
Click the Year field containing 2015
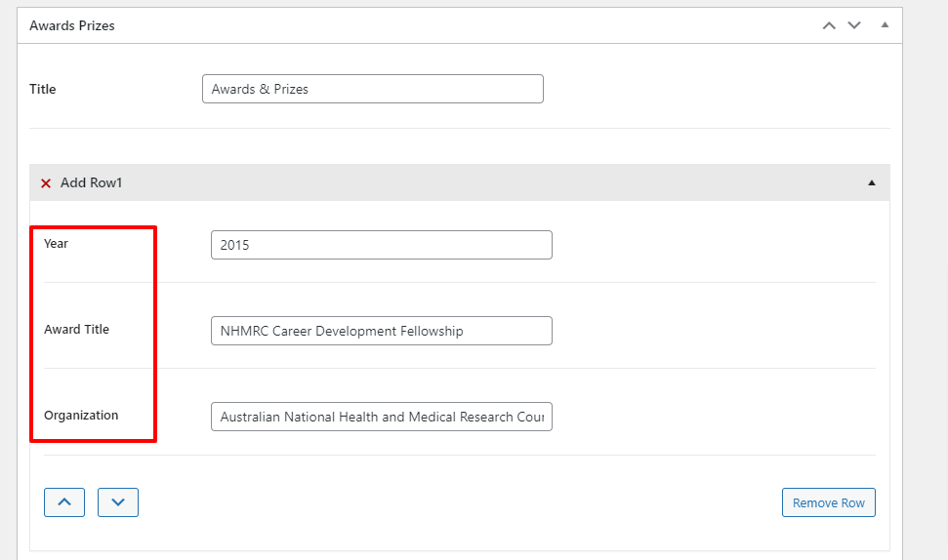coord(381,245)
